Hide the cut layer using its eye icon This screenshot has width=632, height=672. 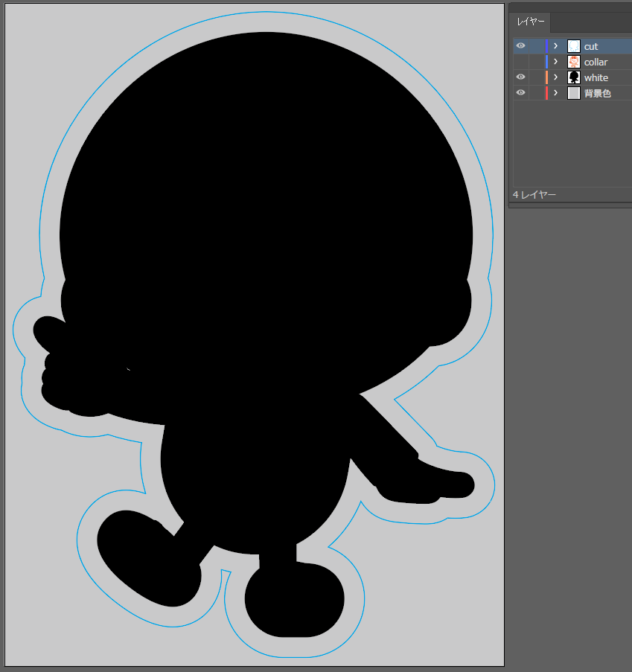[520, 46]
